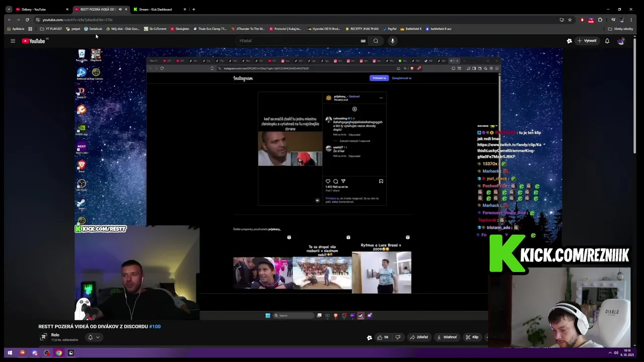The image size is (644, 362).
Task: Open Chrome three-dot menu
Action: (x=631, y=20)
